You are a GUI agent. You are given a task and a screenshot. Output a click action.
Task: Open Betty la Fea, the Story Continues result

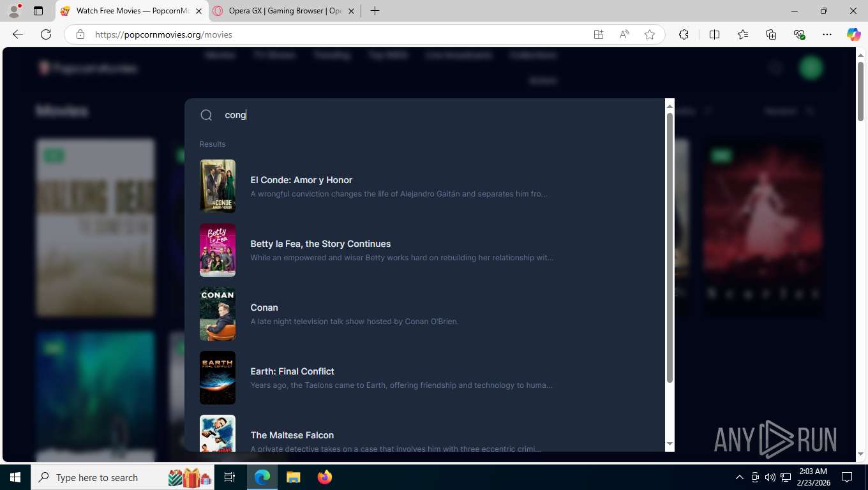point(424,250)
